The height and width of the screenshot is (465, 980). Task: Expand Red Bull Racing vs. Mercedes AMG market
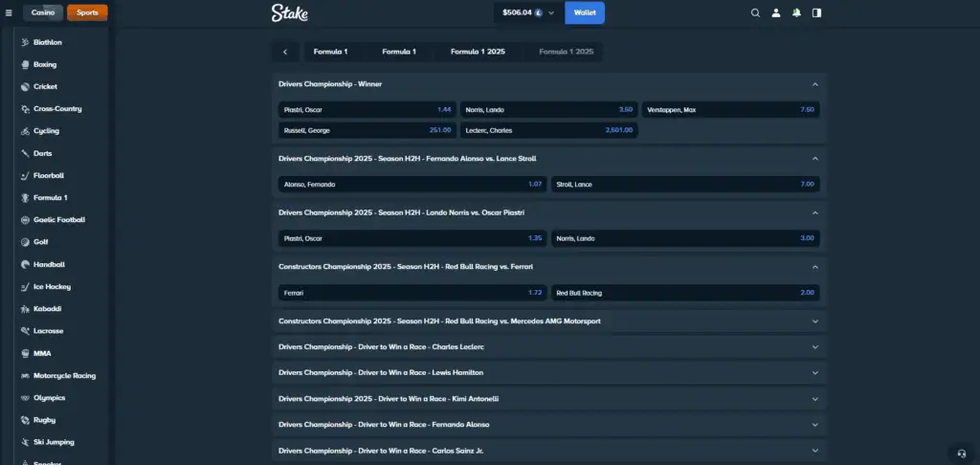point(814,321)
